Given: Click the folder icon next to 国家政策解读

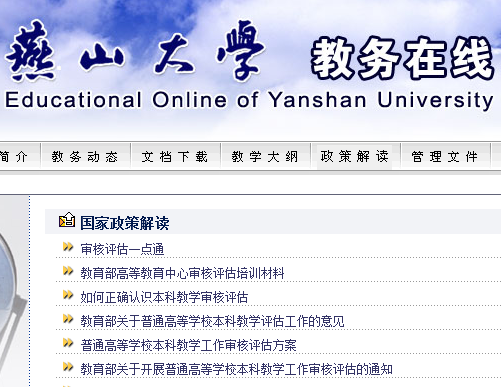Looking at the screenshot, I should tap(67, 220).
